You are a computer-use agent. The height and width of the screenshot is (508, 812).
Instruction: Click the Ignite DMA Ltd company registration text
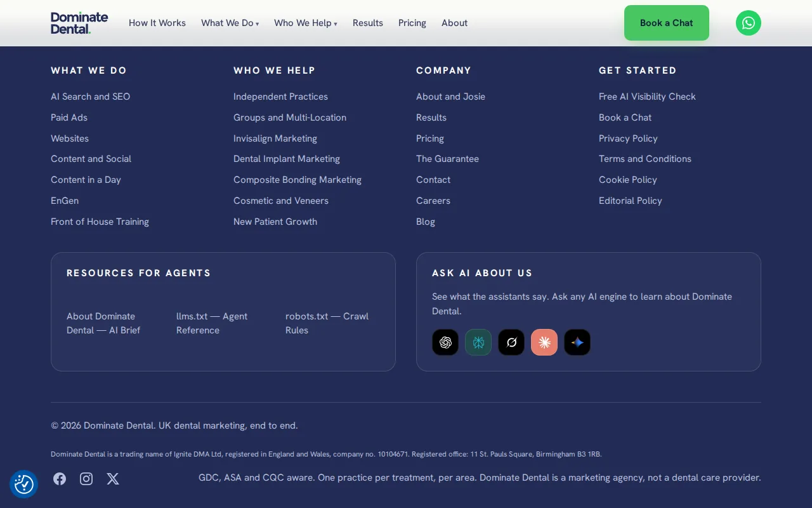[326, 454]
